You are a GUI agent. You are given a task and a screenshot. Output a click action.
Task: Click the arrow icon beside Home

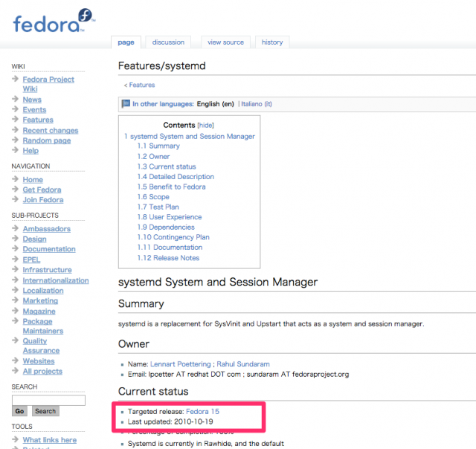(x=16, y=178)
